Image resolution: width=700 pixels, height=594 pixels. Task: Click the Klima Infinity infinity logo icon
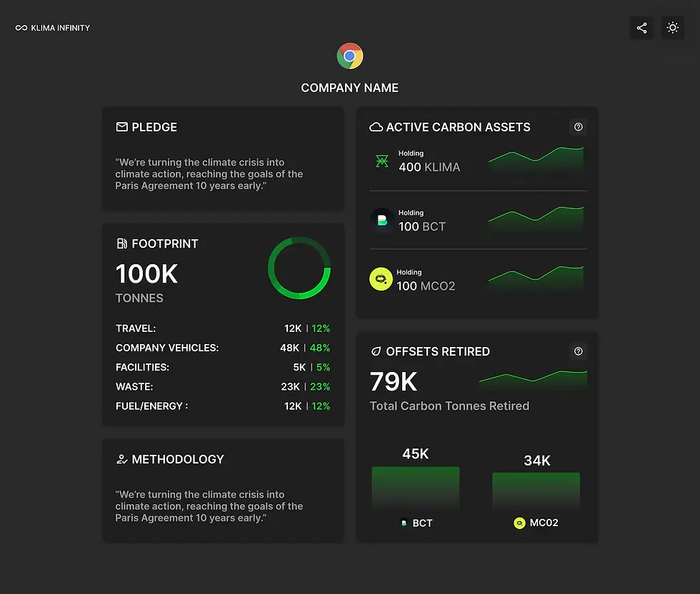coord(21,28)
